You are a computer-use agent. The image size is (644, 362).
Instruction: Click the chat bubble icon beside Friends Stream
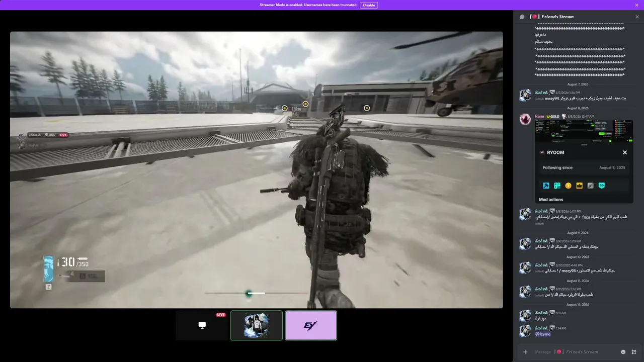point(522,17)
